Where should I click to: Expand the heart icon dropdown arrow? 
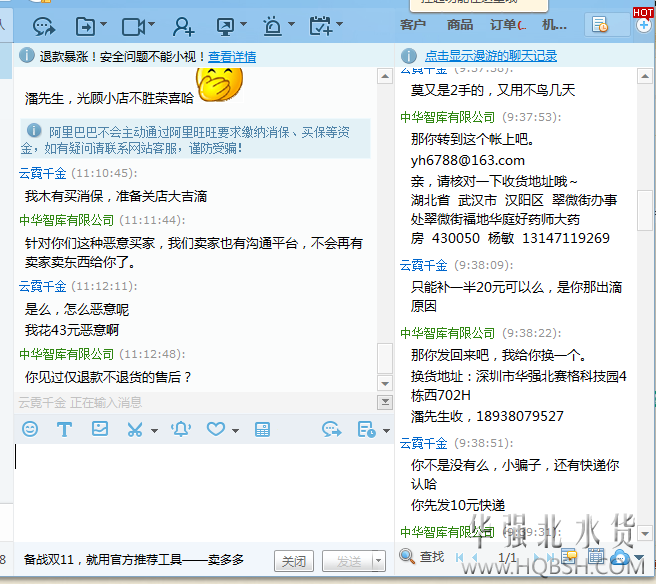click(x=236, y=430)
